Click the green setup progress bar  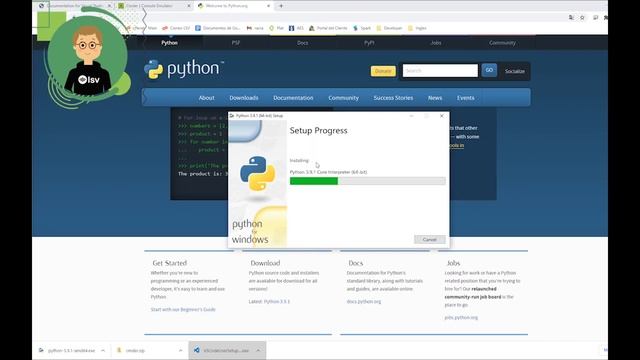pyautogui.click(x=367, y=181)
